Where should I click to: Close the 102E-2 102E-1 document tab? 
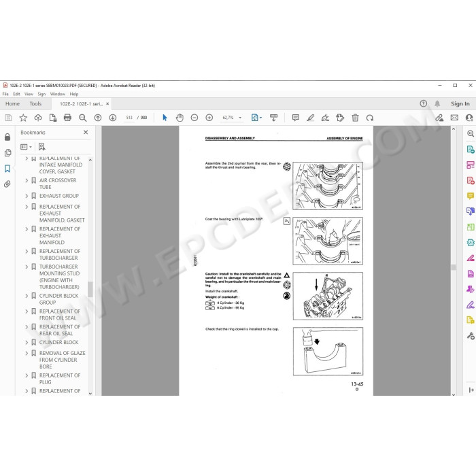click(x=107, y=104)
